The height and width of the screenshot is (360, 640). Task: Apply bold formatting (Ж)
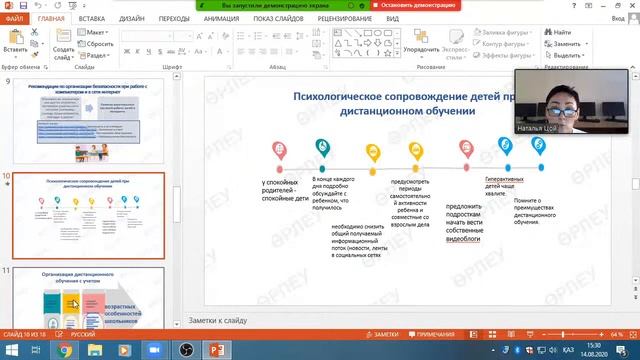click(x=127, y=51)
